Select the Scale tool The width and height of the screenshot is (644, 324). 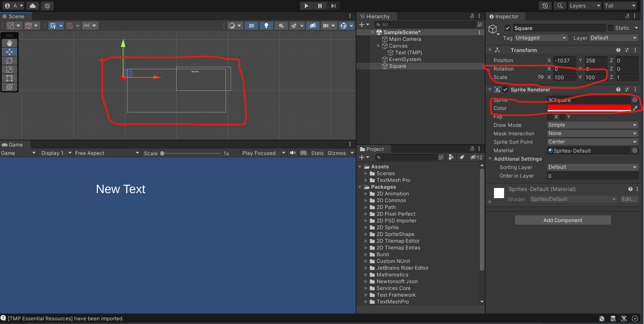(9, 70)
